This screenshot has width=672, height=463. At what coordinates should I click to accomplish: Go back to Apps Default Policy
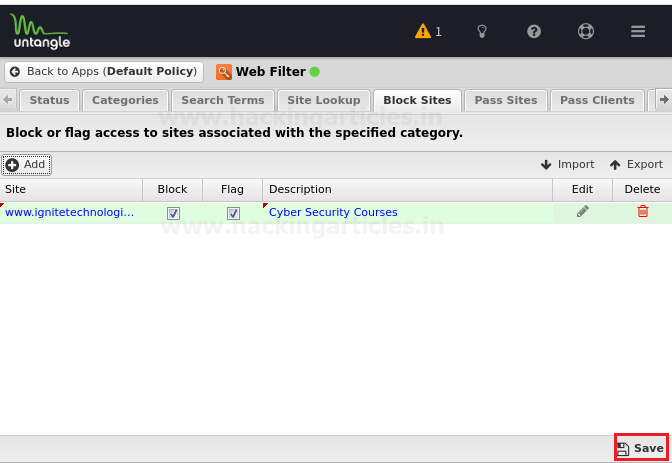click(x=104, y=72)
